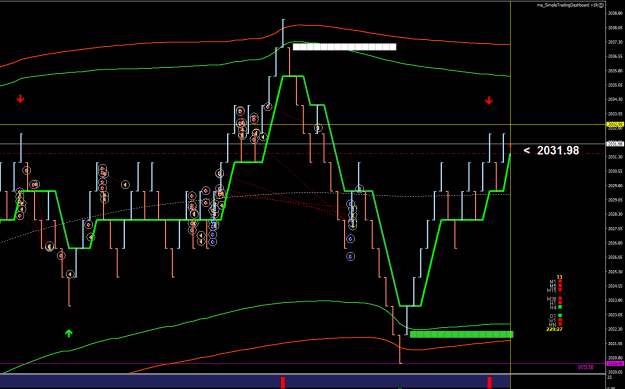This screenshot has width=625, height=389.
Task: Select the purple WS38 level label
Action: click(x=586, y=367)
